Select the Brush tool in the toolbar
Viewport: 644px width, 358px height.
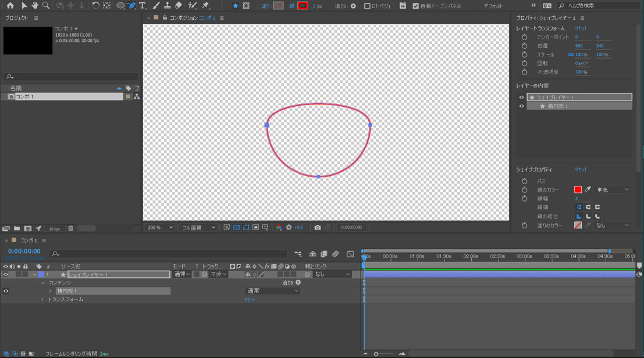tap(156, 6)
